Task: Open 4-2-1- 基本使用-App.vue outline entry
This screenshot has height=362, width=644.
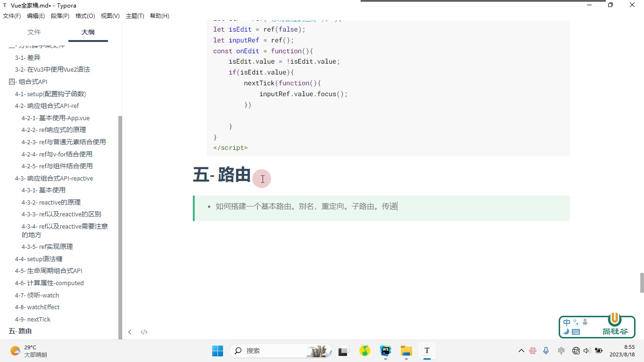Action: [x=56, y=118]
